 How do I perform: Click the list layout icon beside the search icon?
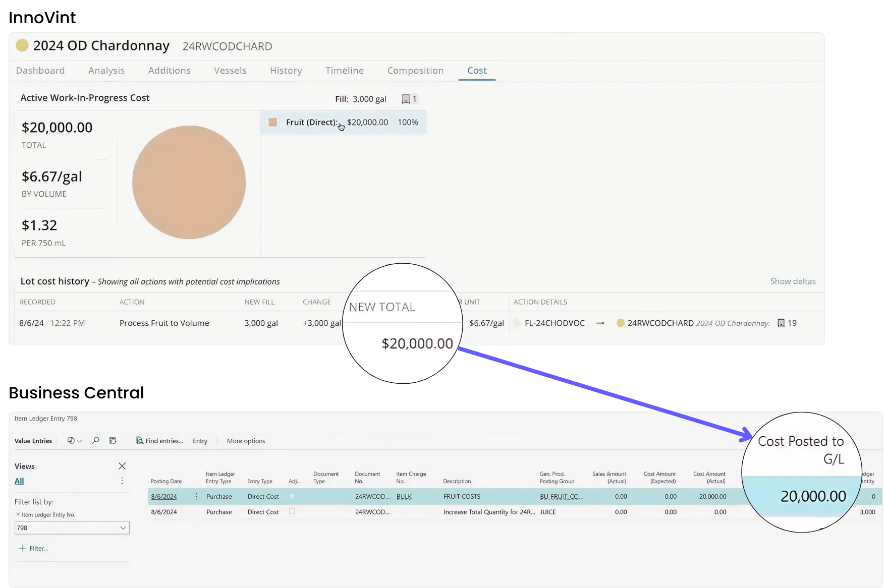point(113,441)
